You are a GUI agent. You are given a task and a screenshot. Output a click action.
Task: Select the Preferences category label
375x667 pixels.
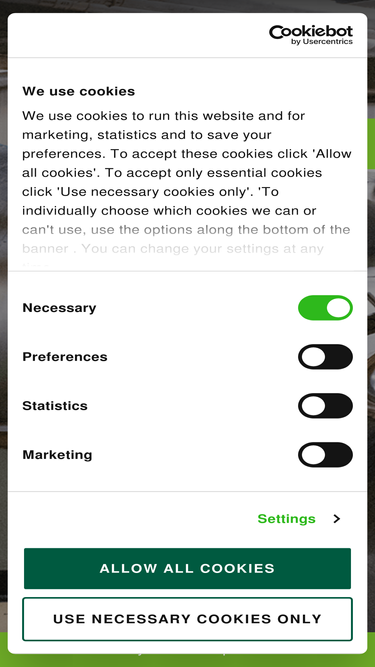[x=65, y=356]
